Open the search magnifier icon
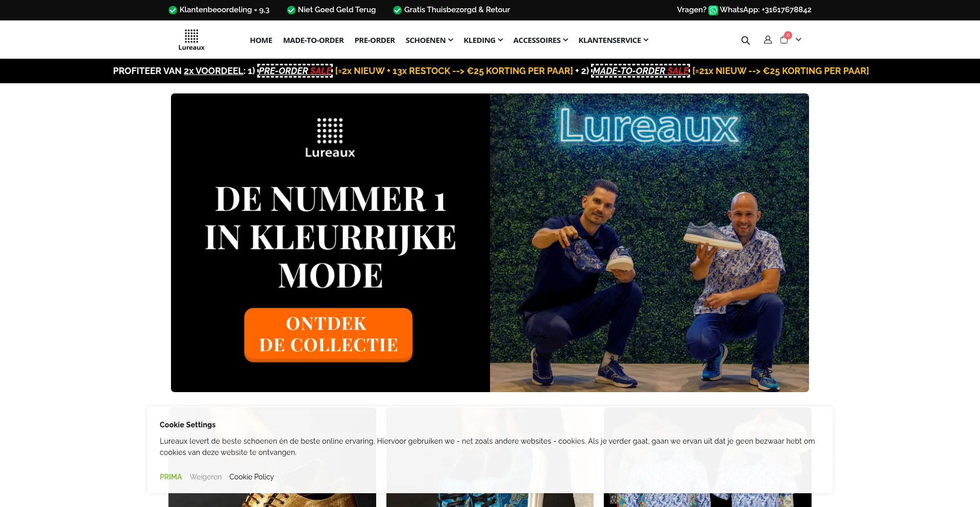This screenshot has width=980, height=507. click(x=745, y=40)
